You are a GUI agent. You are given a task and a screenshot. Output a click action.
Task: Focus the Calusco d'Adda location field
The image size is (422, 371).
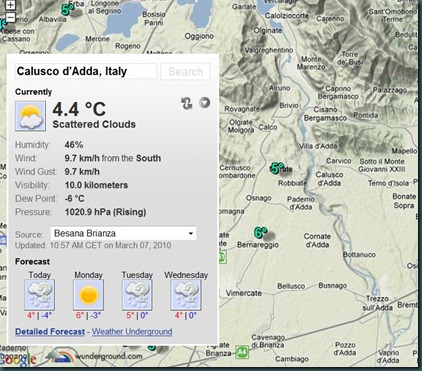pyautogui.click(x=86, y=71)
